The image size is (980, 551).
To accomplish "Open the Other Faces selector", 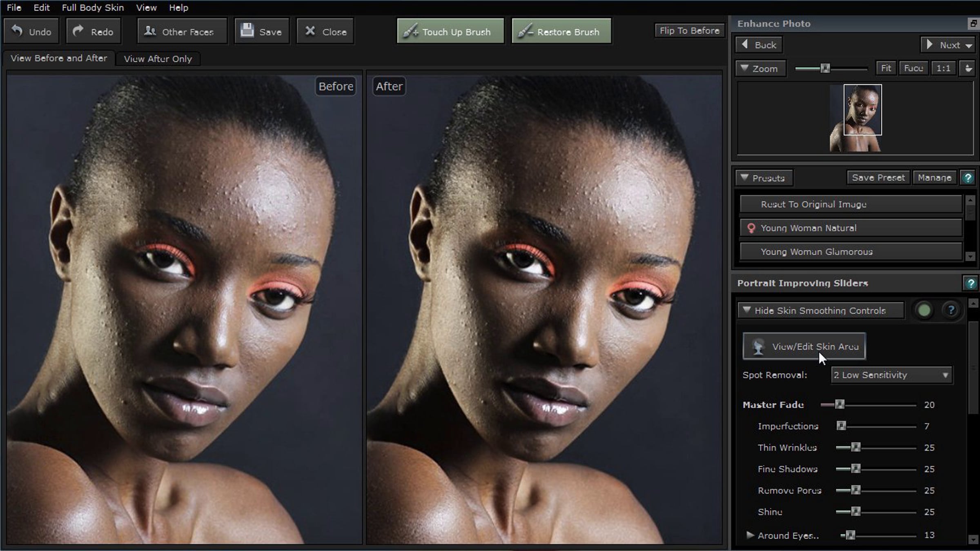I will pos(182,31).
